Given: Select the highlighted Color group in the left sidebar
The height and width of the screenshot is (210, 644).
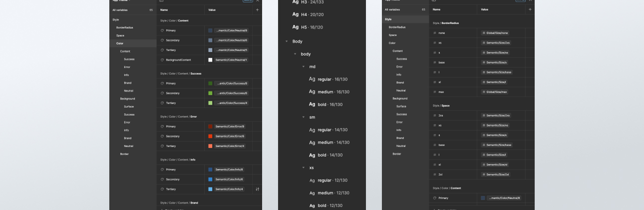Looking at the screenshot, I should pyautogui.click(x=119, y=43).
